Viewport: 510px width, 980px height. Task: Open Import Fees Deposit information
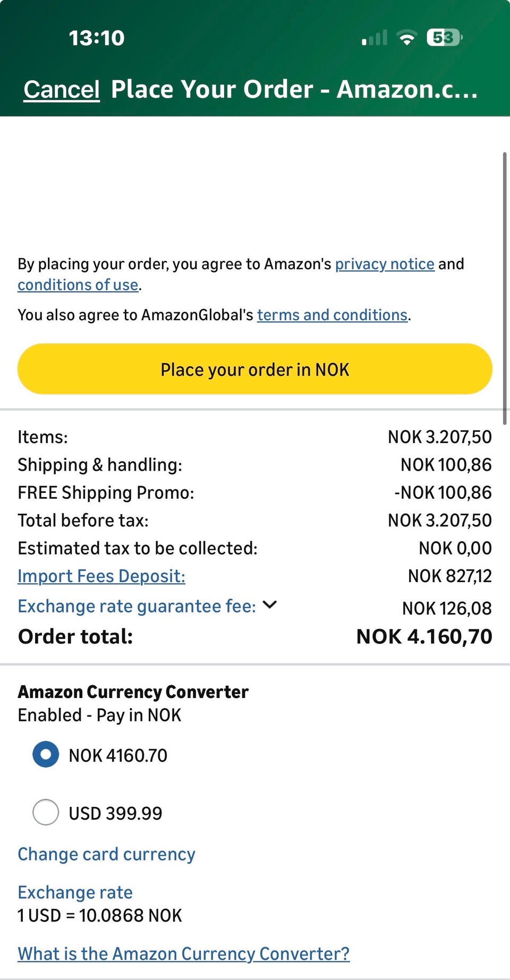(101, 576)
